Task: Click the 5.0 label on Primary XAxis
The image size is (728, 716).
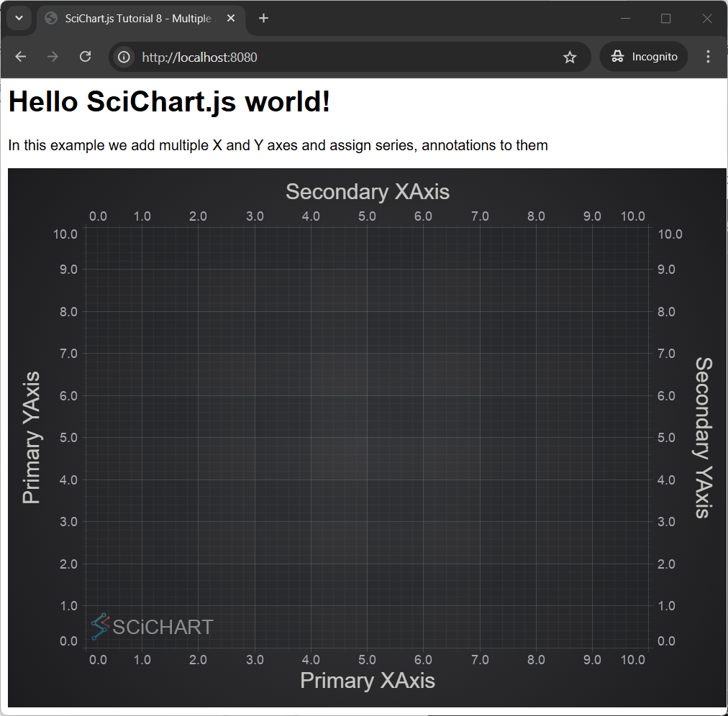Action: point(368,660)
